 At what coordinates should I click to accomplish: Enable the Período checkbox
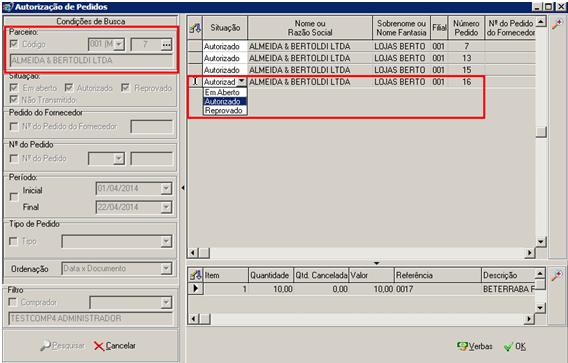click(14, 197)
